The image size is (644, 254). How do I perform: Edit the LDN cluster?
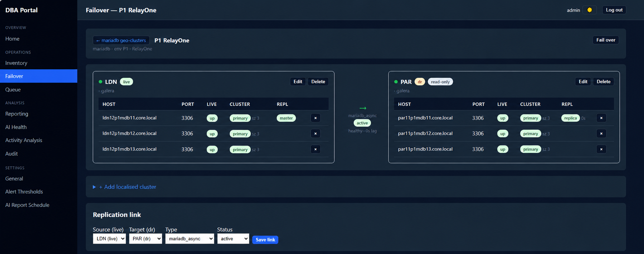pyautogui.click(x=298, y=82)
